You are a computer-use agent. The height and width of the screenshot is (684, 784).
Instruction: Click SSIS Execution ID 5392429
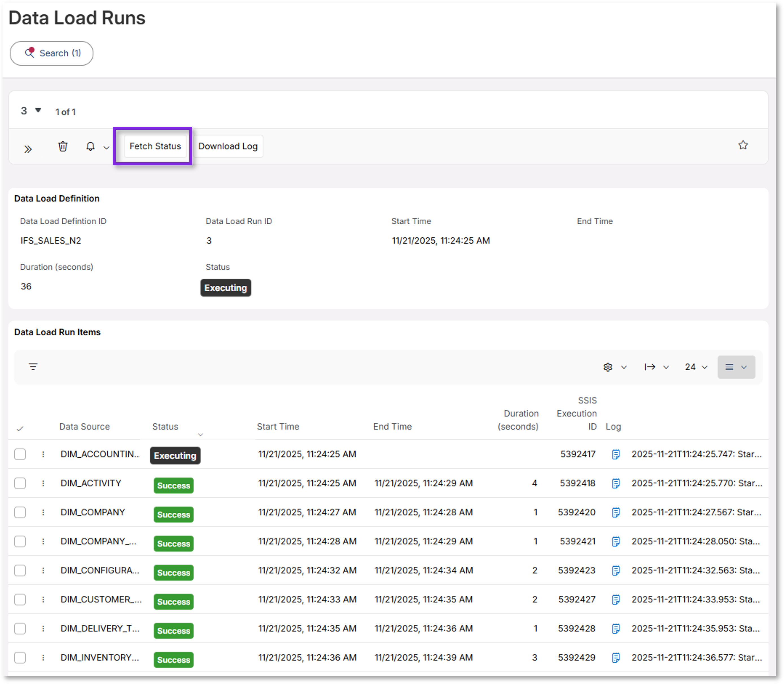tap(576, 657)
